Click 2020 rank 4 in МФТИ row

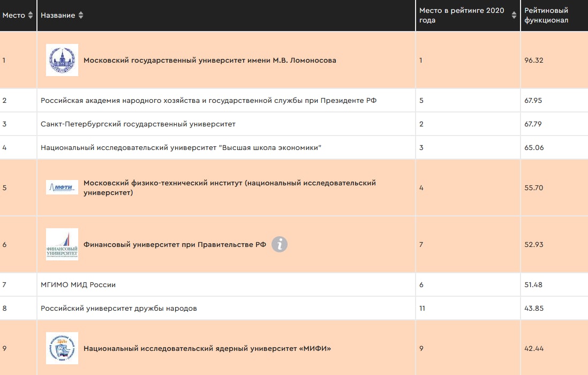pyautogui.click(x=421, y=188)
